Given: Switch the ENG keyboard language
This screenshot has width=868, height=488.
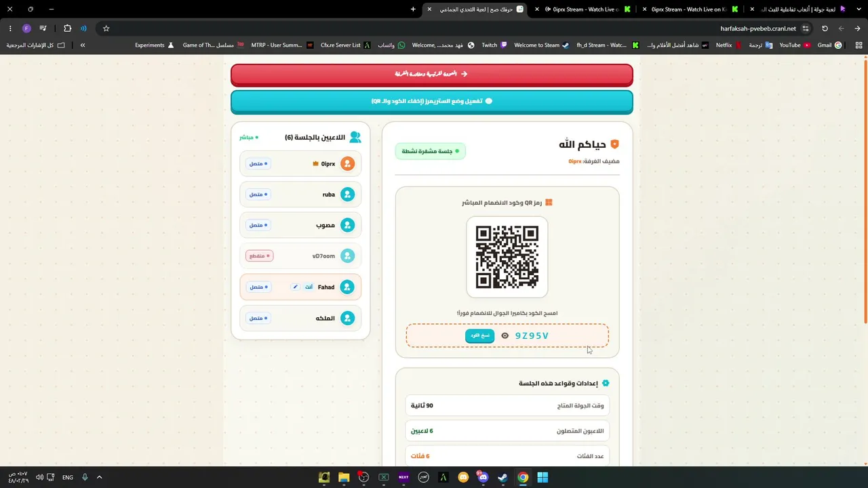Looking at the screenshot, I should [68, 477].
